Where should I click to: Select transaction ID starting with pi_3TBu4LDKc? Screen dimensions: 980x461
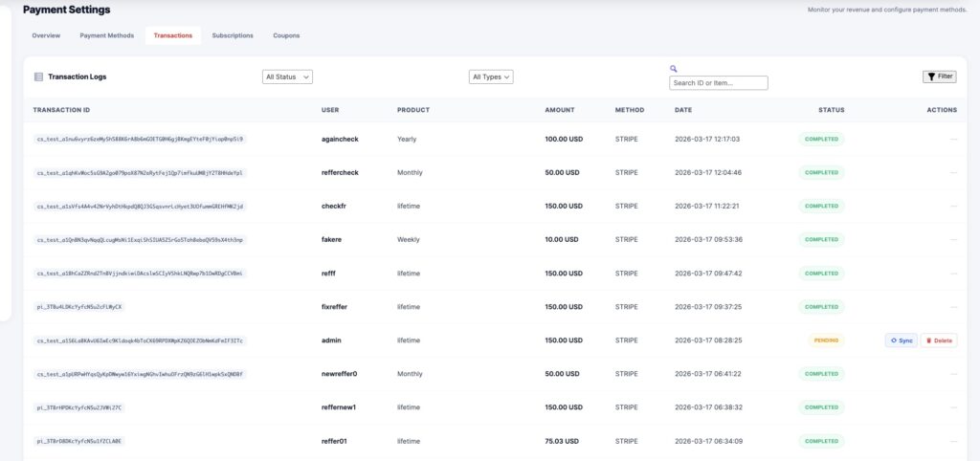[x=79, y=307]
